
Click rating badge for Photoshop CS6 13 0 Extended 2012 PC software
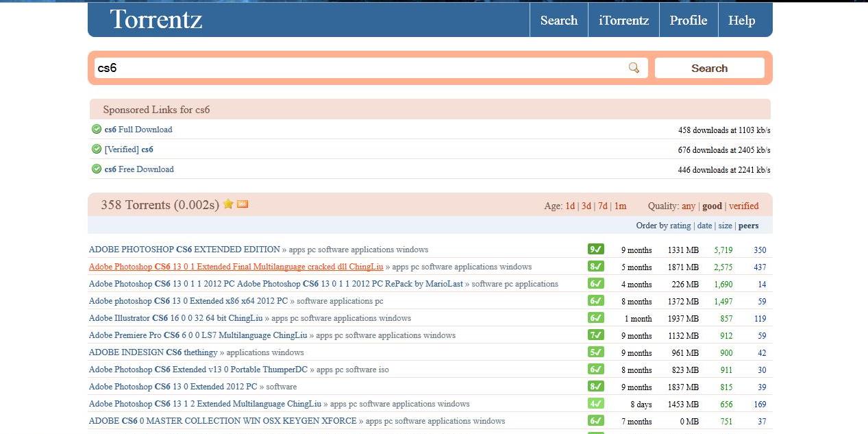point(595,387)
